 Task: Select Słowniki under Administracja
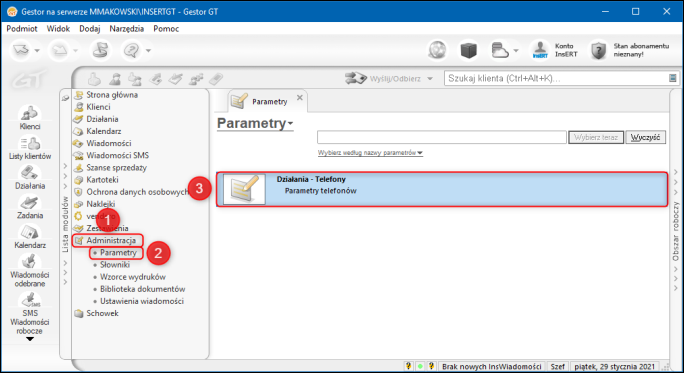115,265
